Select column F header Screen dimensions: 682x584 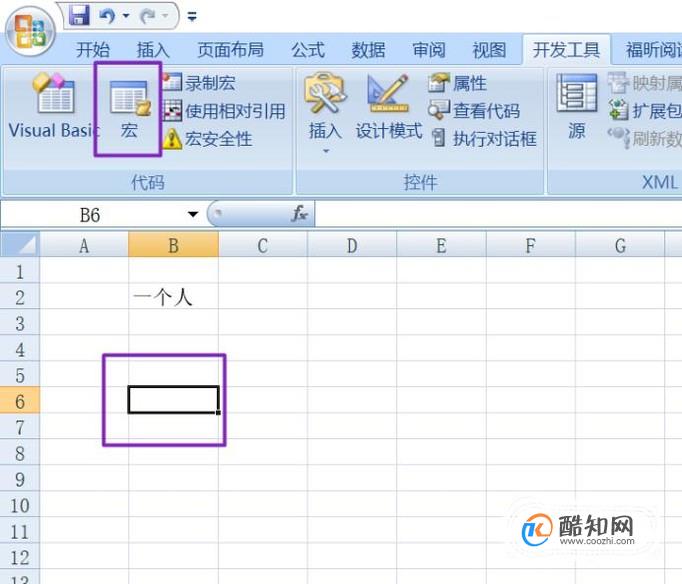coord(531,245)
